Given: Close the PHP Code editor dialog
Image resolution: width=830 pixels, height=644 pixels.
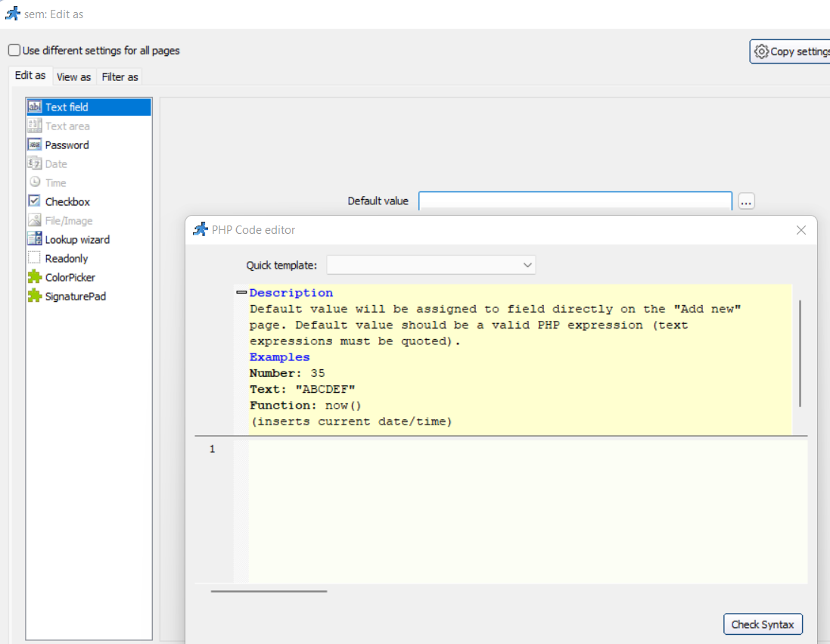Looking at the screenshot, I should (800, 230).
